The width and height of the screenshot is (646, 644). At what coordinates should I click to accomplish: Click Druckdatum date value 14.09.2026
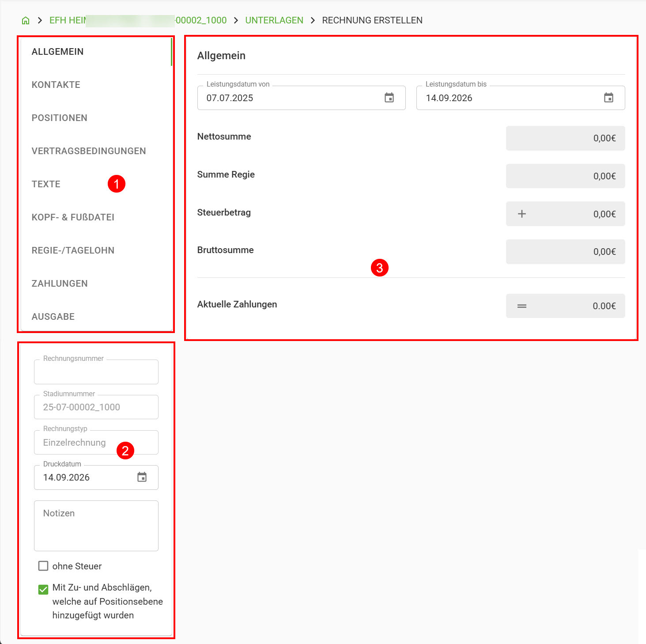(x=66, y=477)
